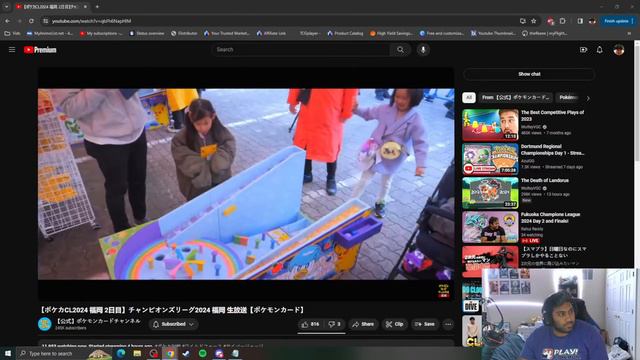
Task: Open the extensions puzzle icon
Action: coord(562,21)
